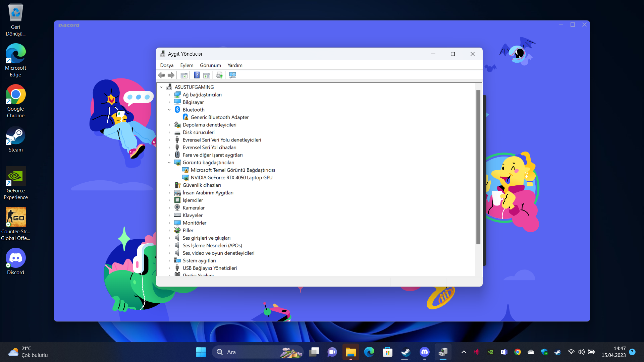The width and height of the screenshot is (644, 362).
Task: Click the back arrow toolbar icon
Action: tap(161, 75)
